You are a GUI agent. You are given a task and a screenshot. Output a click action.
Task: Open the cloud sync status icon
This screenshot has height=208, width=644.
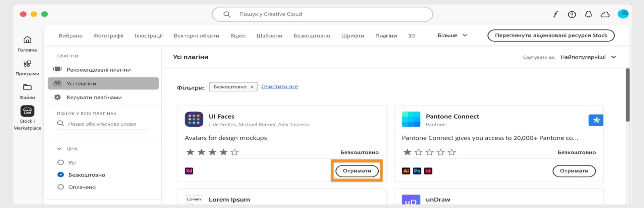click(x=605, y=14)
